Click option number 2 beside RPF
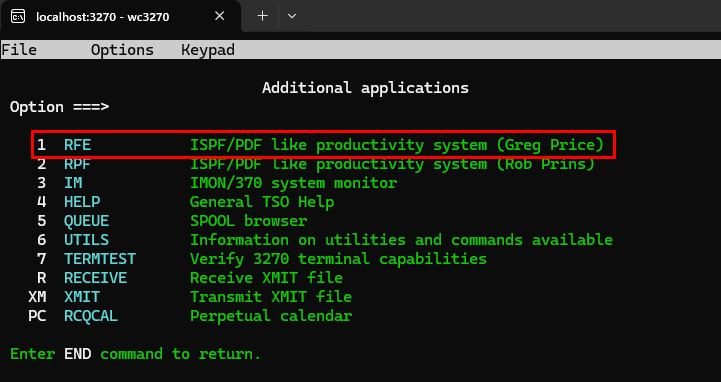 click(41, 164)
